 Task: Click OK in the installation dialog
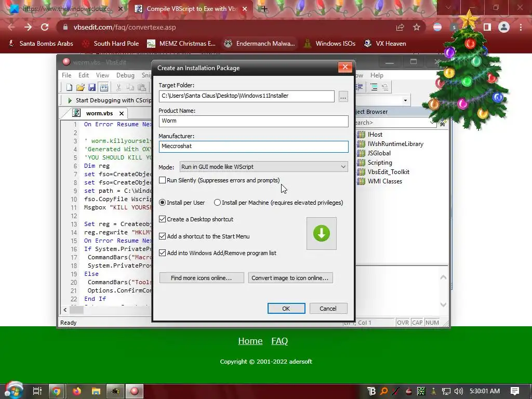pos(286,309)
